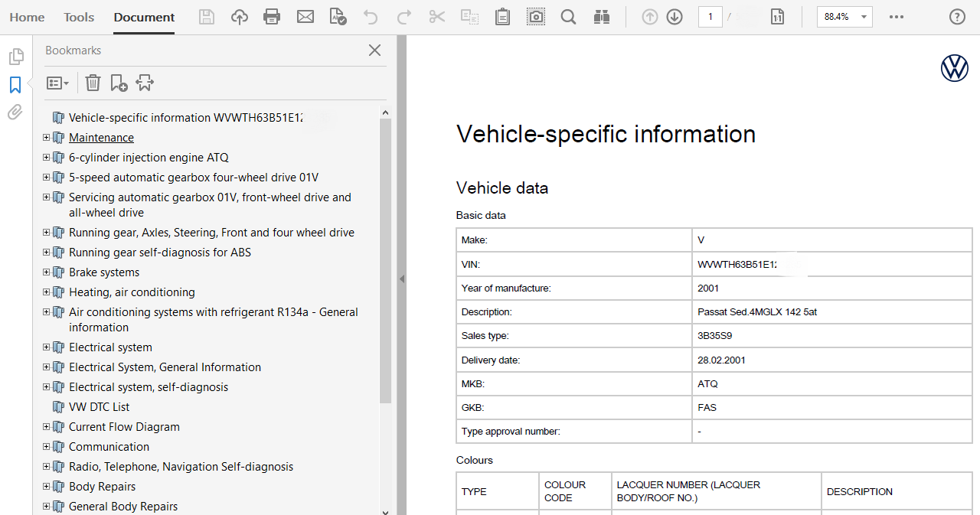Switch to the Tools tab
This screenshot has width=980, height=515.
point(79,17)
